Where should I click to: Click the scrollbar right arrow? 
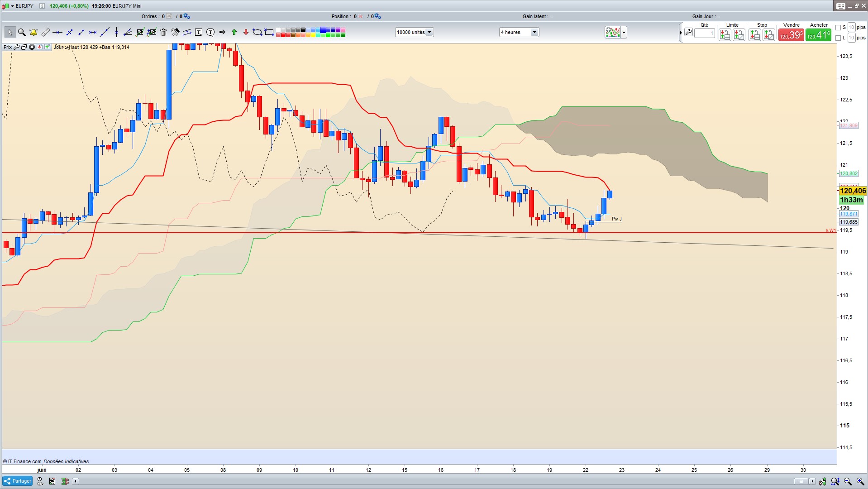click(x=812, y=481)
